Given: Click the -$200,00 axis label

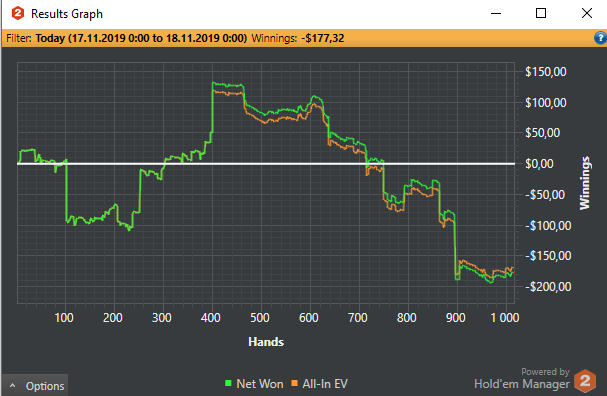Looking at the screenshot, I should tap(548, 286).
